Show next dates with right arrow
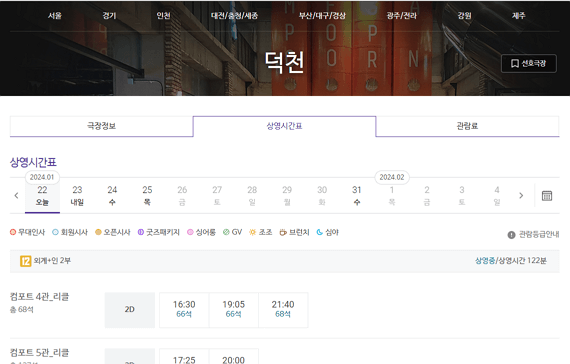570x364 pixels. (x=521, y=196)
